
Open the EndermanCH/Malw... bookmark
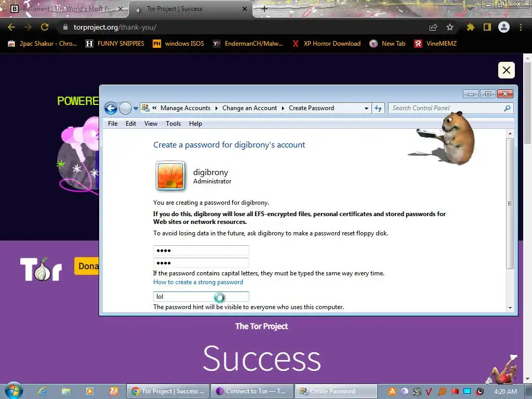click(x=248, y=44)
